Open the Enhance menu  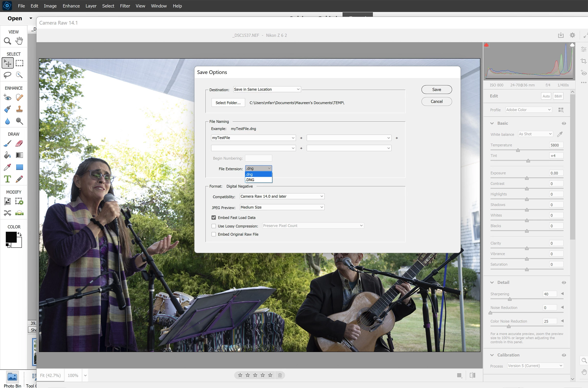71,6
